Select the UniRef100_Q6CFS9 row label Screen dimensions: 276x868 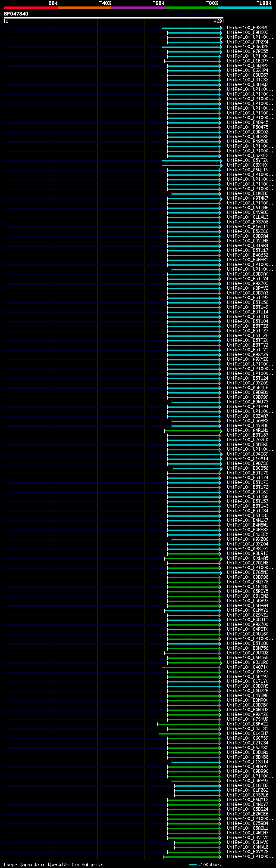[x=248, y=738]
